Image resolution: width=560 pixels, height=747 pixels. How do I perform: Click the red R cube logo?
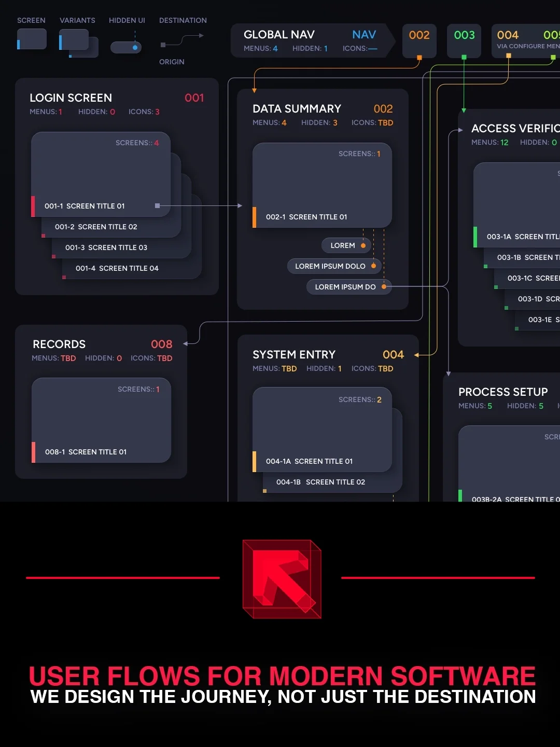[282, 578]
